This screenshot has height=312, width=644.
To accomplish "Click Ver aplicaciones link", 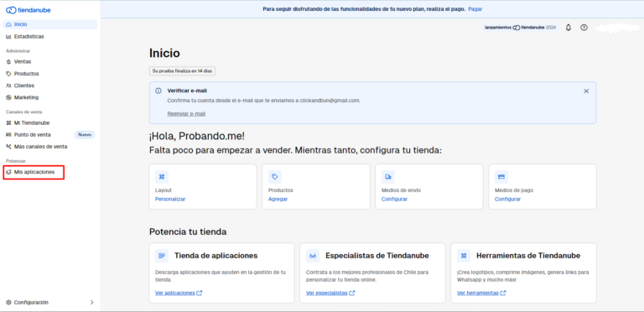I will click(x=175, y=293).
